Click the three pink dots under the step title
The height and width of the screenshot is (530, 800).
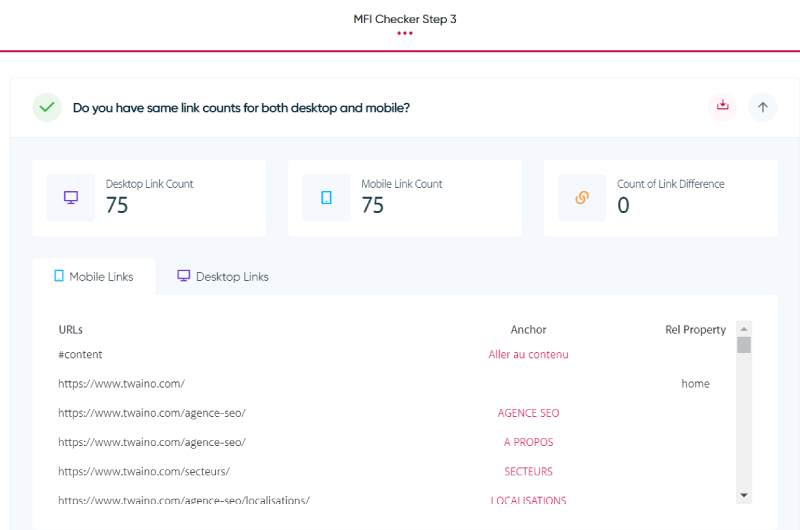tap(405, 33)
